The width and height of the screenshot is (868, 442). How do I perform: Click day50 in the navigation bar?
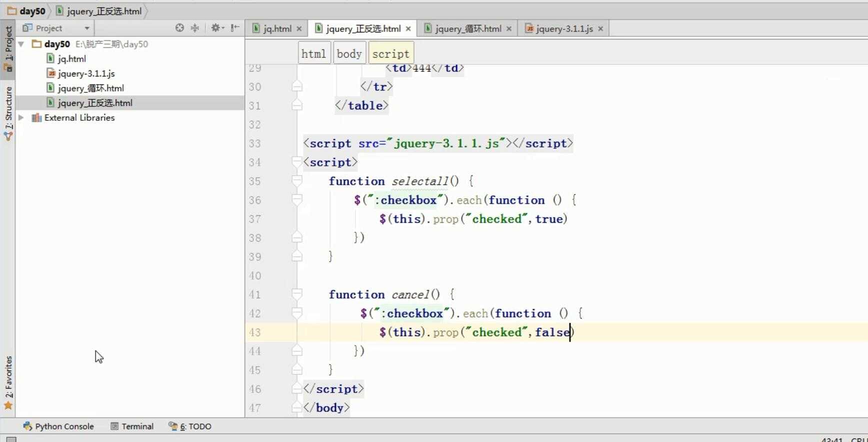point(26,11)
